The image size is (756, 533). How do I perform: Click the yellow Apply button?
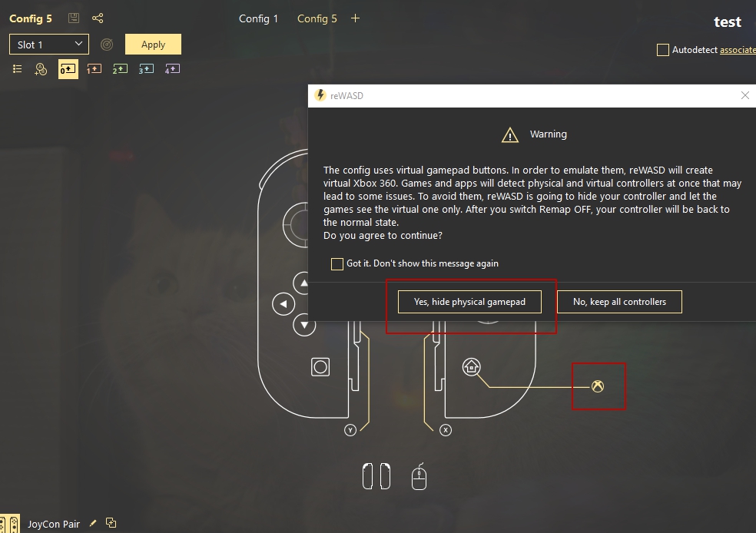[154, 45]
